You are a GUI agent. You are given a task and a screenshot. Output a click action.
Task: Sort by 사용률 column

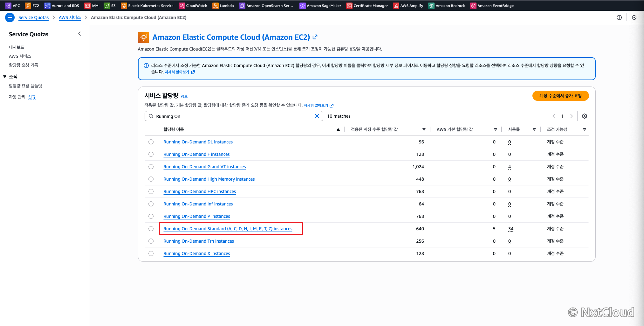coord(534,129)
